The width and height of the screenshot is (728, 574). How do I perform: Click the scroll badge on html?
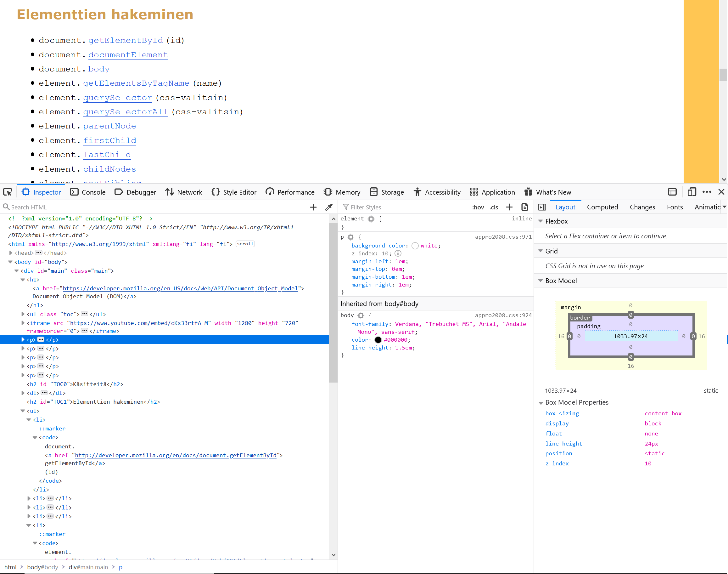pyautogui.click(x=245, y=244)
